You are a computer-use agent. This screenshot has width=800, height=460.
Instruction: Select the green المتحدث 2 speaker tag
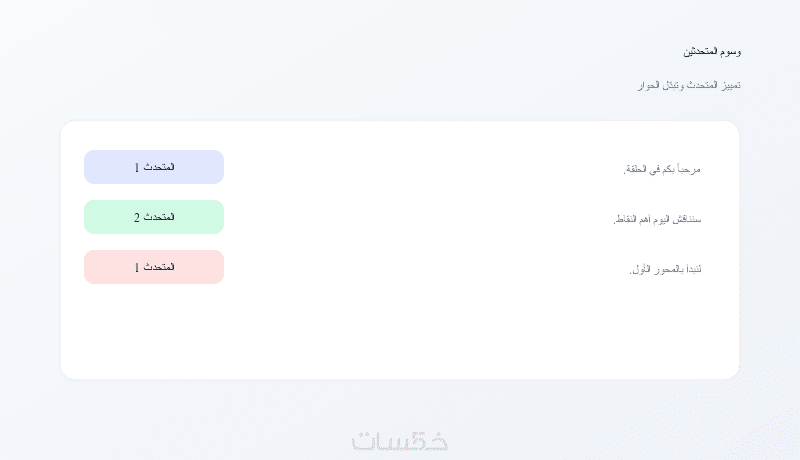click(154, 217)
